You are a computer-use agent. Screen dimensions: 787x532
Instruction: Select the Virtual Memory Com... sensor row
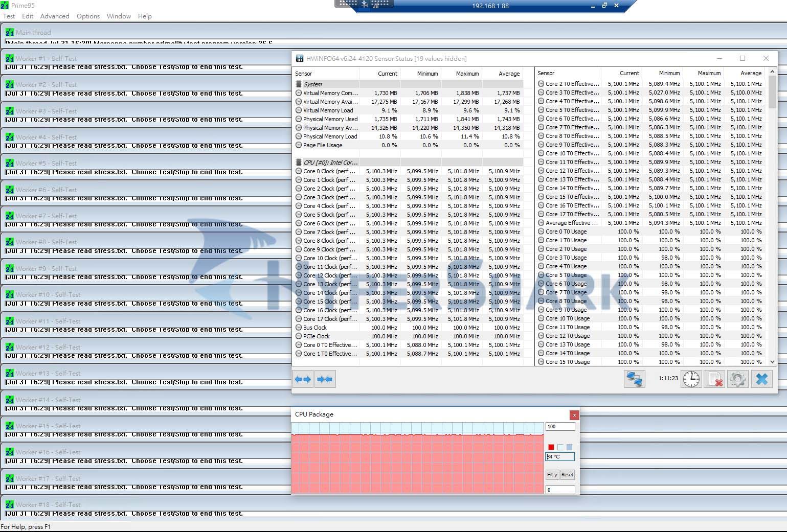pyautogui.click(x=408, y=93)
